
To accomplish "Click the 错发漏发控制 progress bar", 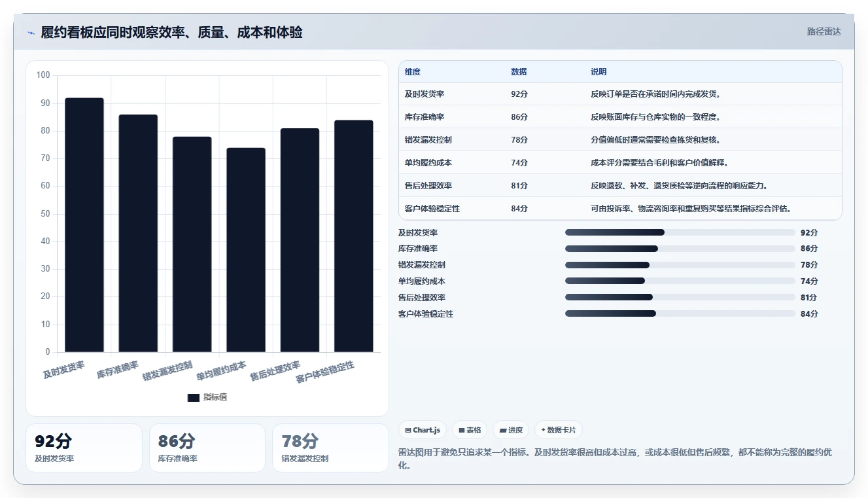I will (x=680, y=265).
